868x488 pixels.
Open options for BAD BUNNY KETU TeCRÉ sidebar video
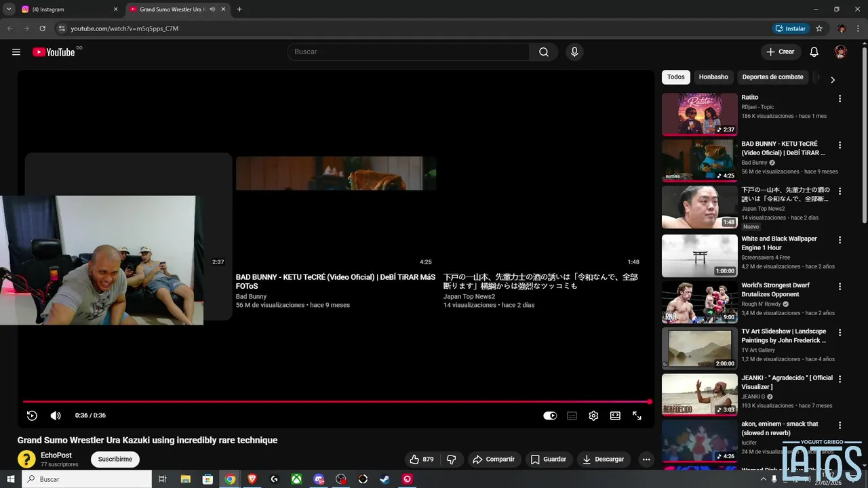pos(840,145)
